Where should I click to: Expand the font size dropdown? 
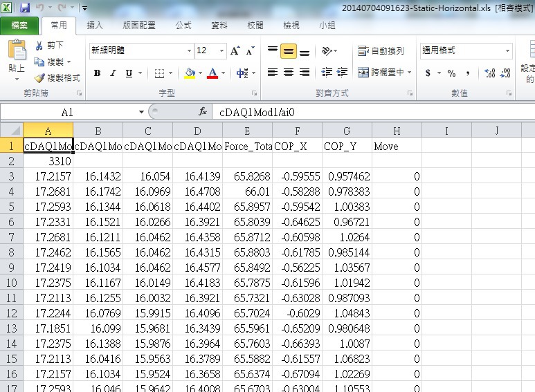point(221,51)
